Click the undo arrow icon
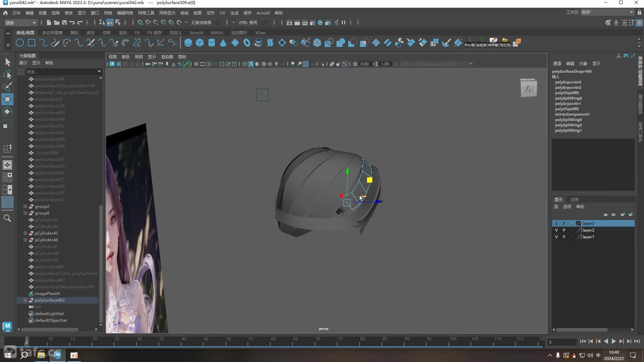 [72, 22]
